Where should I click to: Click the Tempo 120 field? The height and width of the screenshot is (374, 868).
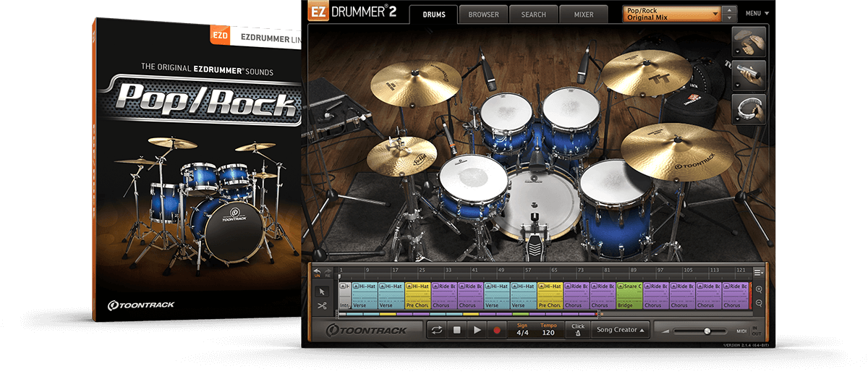coord(548,330)
